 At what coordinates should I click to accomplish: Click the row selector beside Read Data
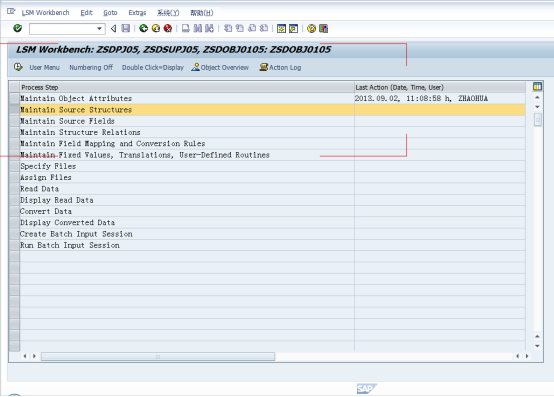(x=14, y=189)
